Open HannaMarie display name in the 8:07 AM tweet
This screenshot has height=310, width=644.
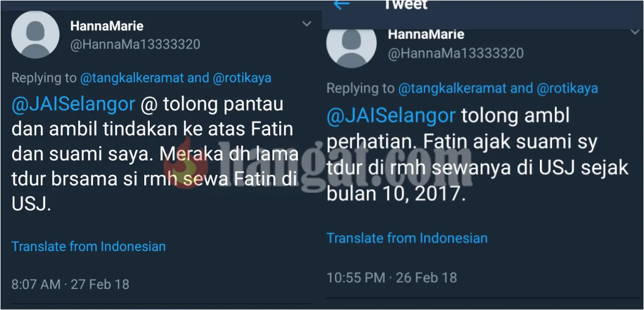pyautogui.click(x=107, y=26)
